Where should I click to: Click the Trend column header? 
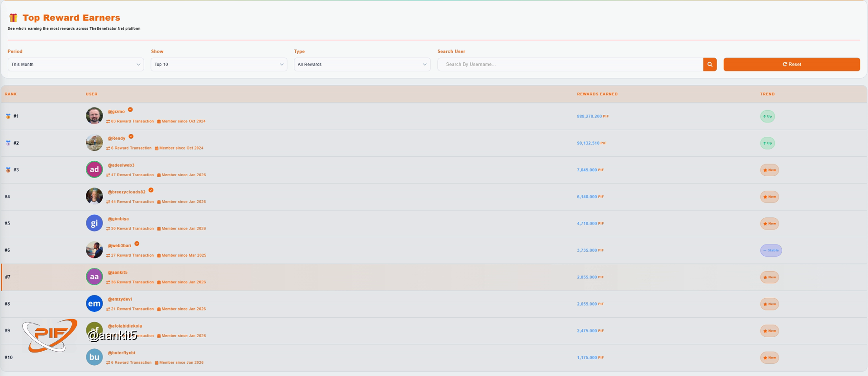767,94
